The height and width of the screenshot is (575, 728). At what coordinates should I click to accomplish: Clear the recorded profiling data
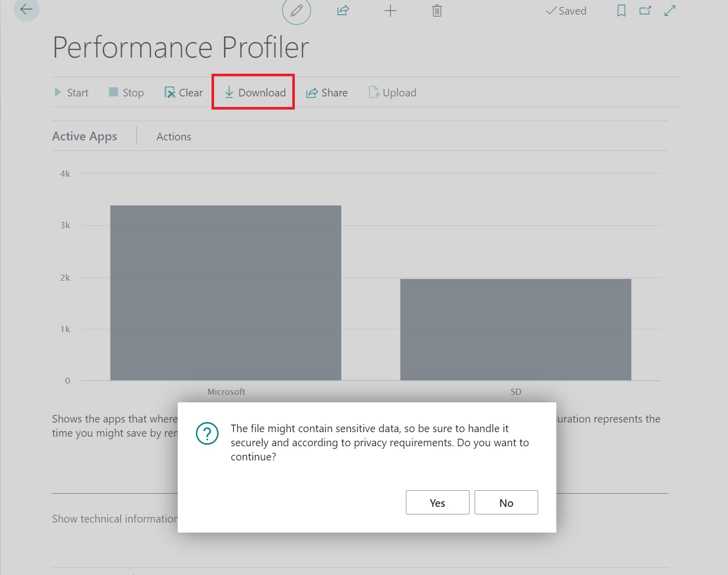pyautogui.click(x=183, y=92)
